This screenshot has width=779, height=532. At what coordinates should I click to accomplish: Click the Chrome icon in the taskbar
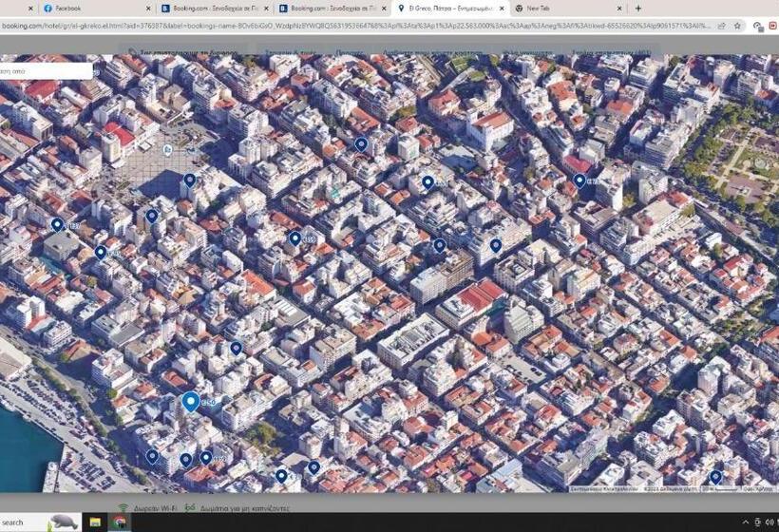coord(121,522)
